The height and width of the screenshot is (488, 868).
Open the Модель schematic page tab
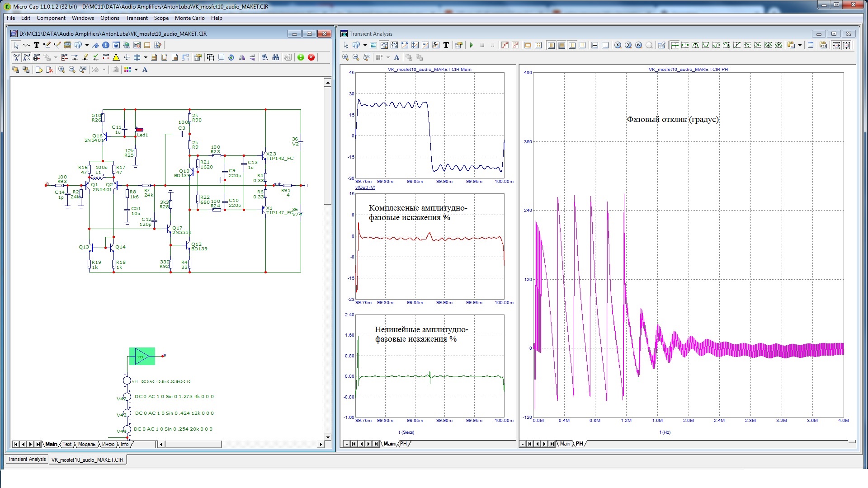tap(87, 444)
